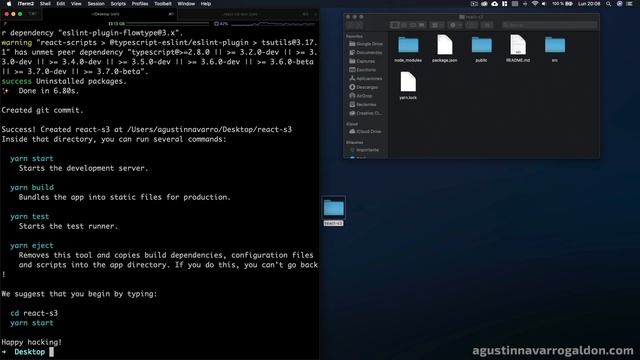Go back in Finder navigation

[x=351, y=25]
